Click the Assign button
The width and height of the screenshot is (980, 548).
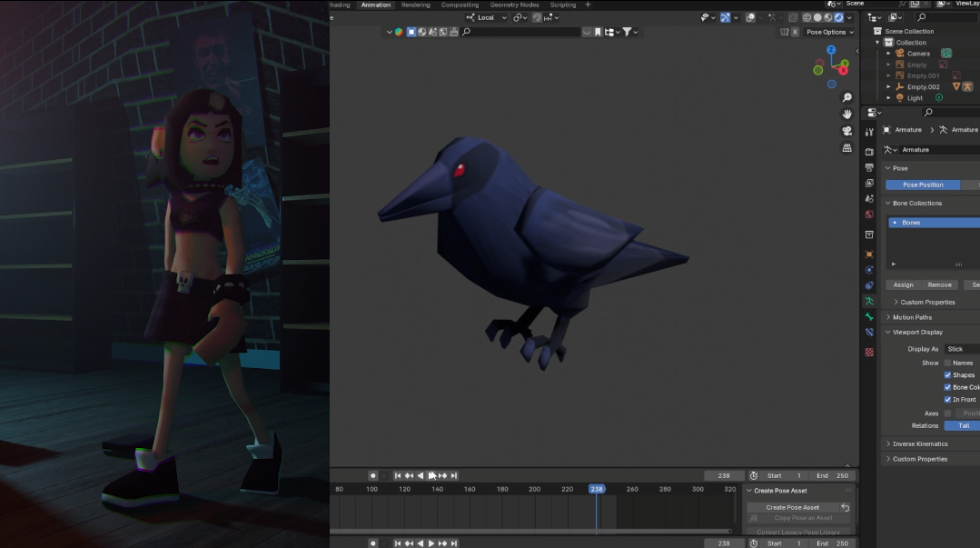(903, 285)
